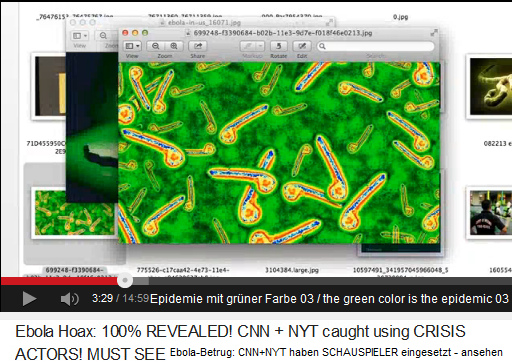Open the Markup dropdown arrow next to pen
This screenshot has width=512, height=364.
tap(260, 46)
